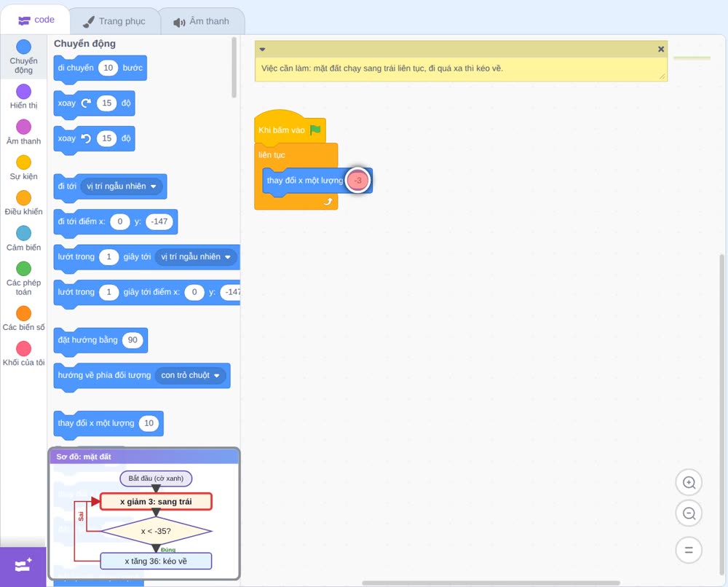Zoom out the workspace

(x=689, y=513)
